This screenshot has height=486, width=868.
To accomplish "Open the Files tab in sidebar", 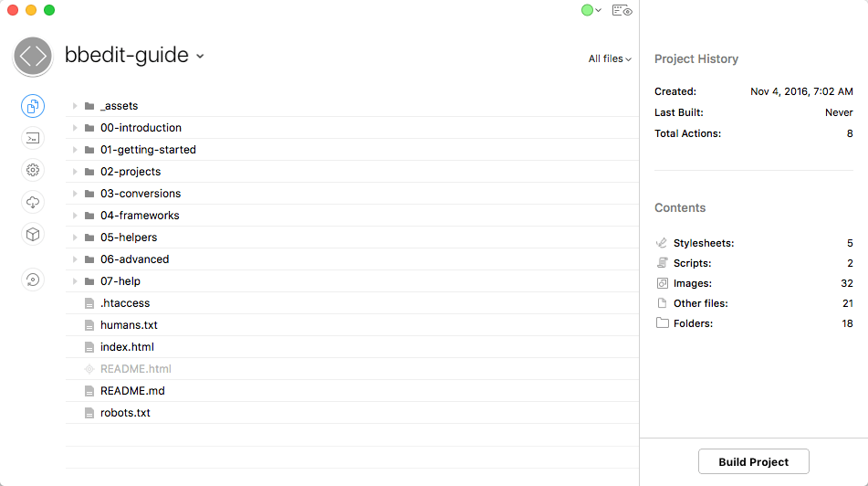I will click(33, 106).
